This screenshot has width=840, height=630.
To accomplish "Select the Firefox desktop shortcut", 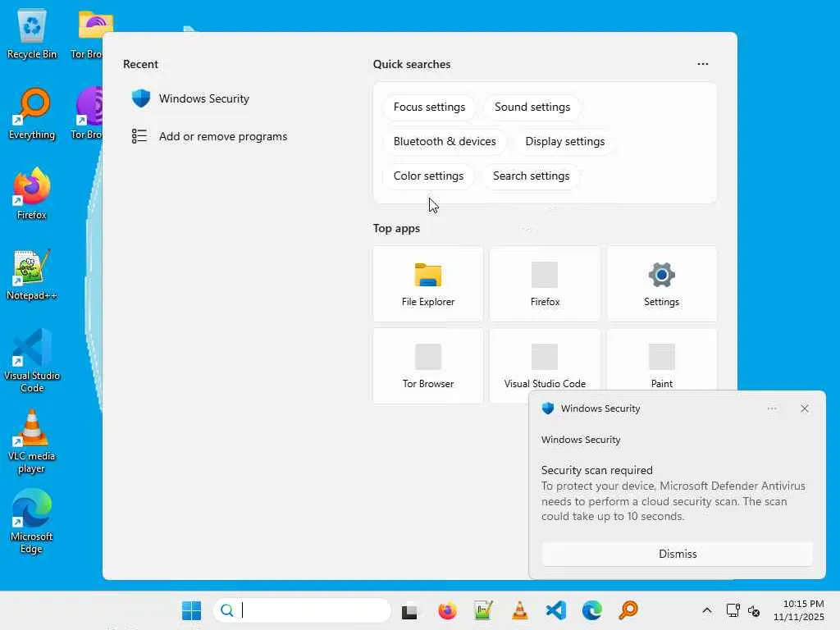I will [32, 194].
